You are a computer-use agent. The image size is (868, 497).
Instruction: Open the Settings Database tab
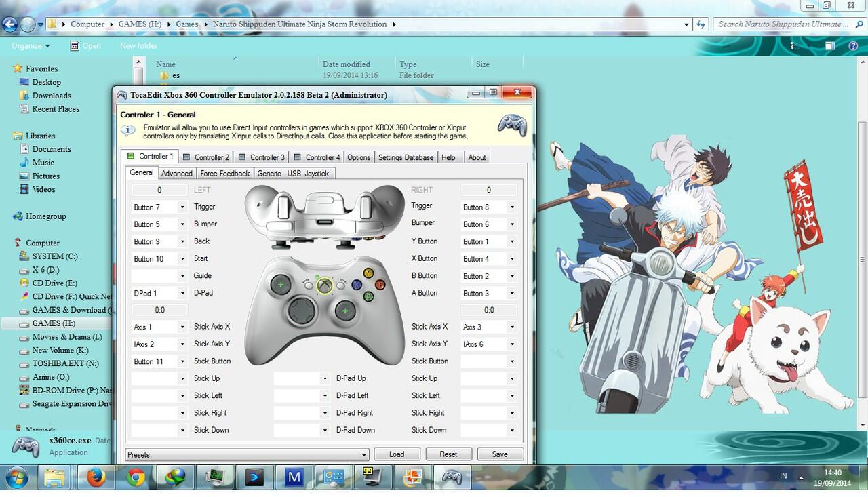pyautogui.click(x=406, y=157)
